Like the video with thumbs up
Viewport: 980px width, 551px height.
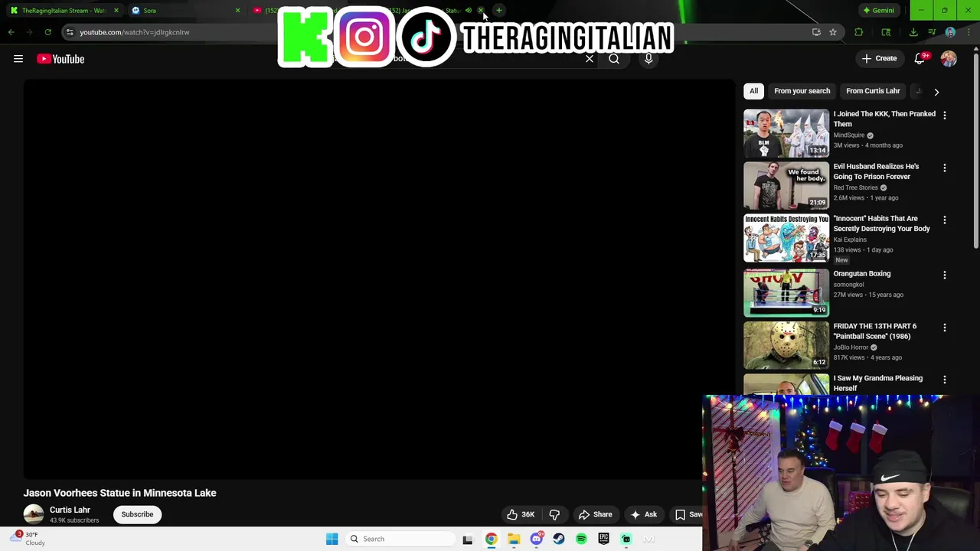(x=521, y=514)
